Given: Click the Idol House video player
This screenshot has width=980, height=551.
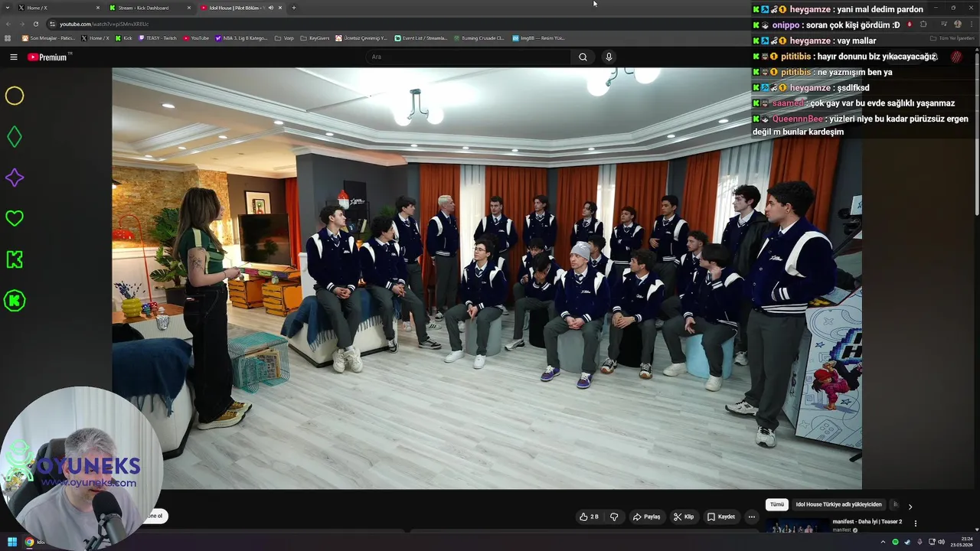Looking at the screenshot, I should tap(487, 279).
